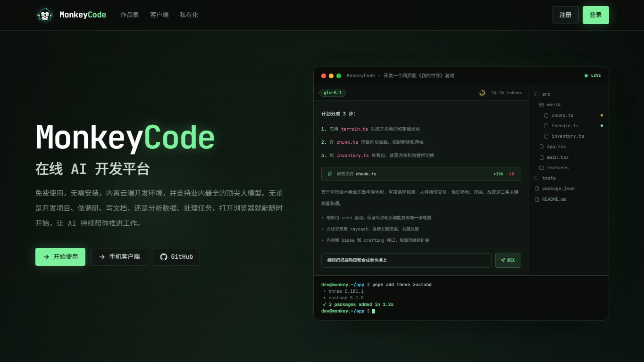Click the glm-5.1 model badge
The height and width of the screenshot is (362, 644).
pyautogui.click(x=333, y=93)
